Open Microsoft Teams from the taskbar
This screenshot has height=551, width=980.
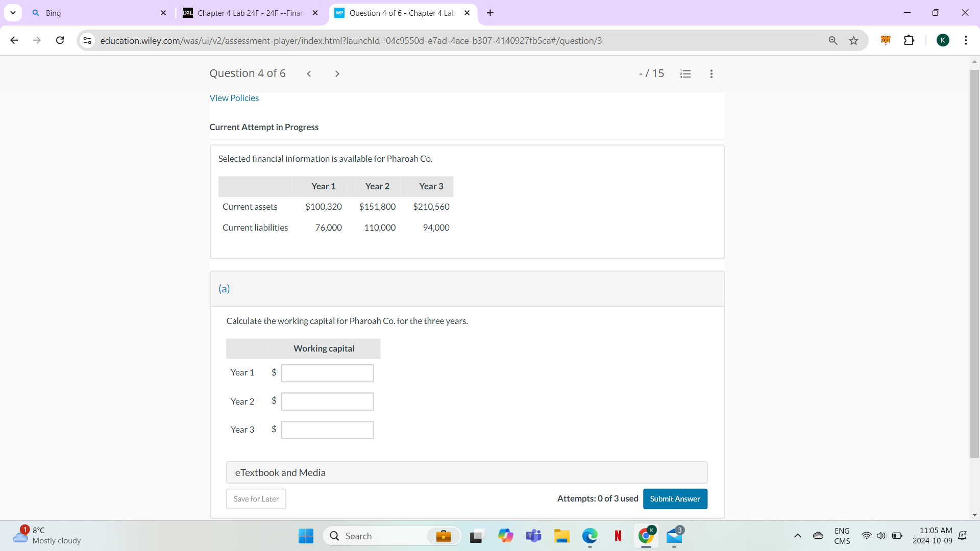click(534, 536)
